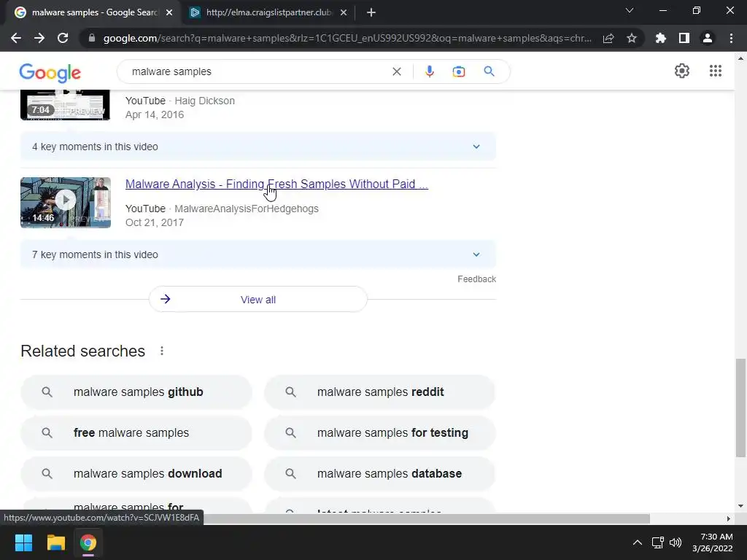
Task: Bookmark this page with the star icon
Action: [x=632, y=38]
